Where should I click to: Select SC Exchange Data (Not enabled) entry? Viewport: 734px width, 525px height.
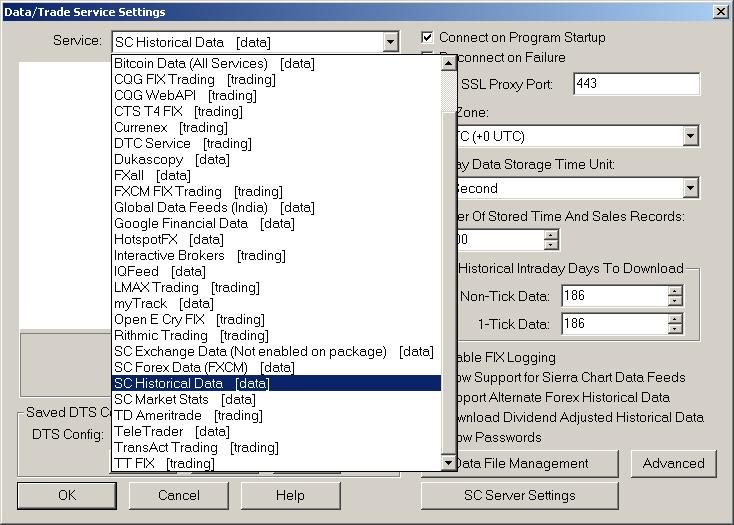tap(277, 351)
